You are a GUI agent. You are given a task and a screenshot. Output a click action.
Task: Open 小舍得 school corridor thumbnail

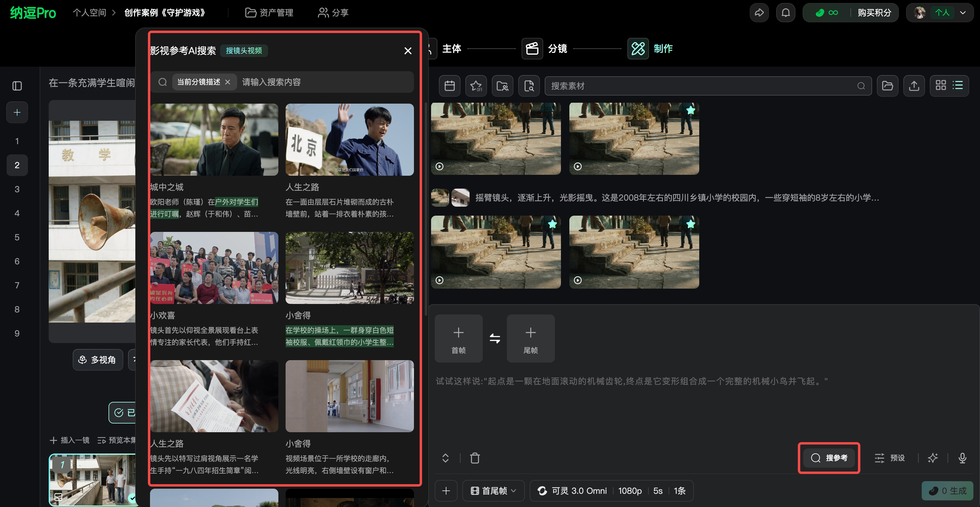(350, 396)
